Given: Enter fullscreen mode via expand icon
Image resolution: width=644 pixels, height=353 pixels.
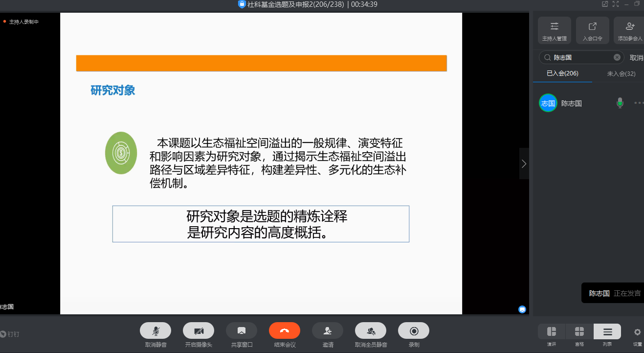Looking at the screenshot, I should [616, 4].
